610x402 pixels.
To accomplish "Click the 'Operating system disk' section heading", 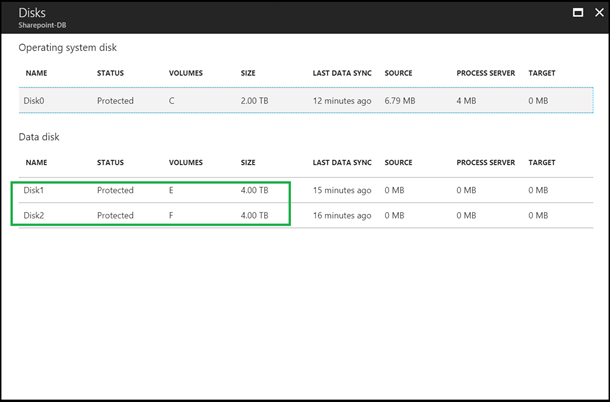I will coord(68,48).
